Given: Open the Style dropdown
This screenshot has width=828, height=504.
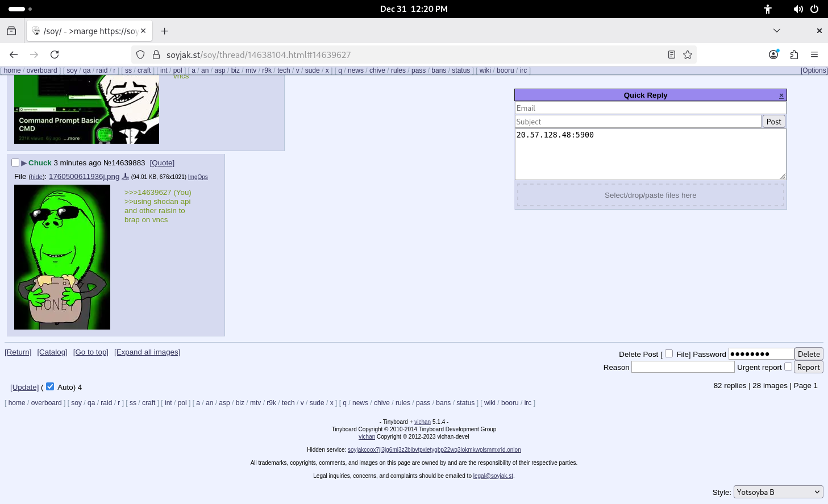Looking at the screenshot, I should pos(778,492).
